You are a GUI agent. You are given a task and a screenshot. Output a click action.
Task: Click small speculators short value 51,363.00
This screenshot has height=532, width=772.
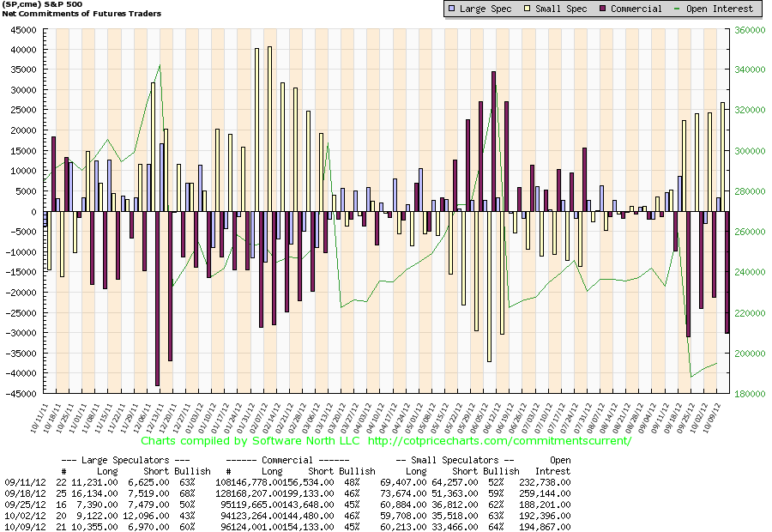pos(455,493)
